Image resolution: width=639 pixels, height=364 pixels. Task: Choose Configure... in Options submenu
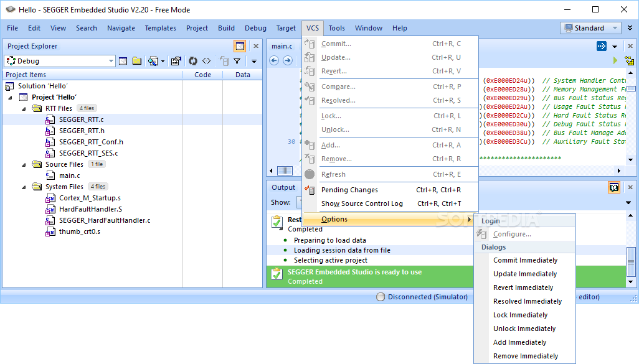(525, 234)
